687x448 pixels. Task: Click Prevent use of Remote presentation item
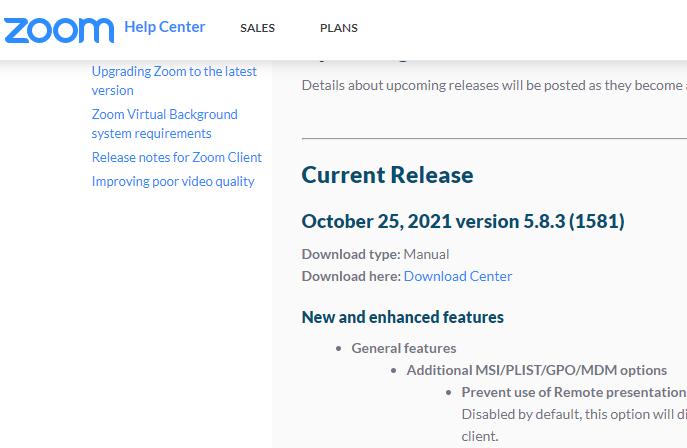point(574,392)
